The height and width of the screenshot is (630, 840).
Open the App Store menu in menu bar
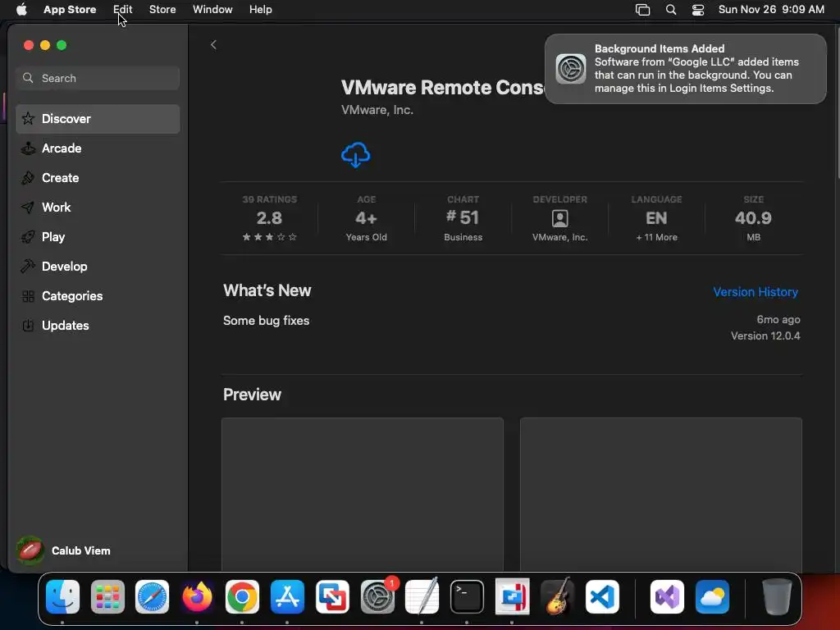(x=70, y=10)
